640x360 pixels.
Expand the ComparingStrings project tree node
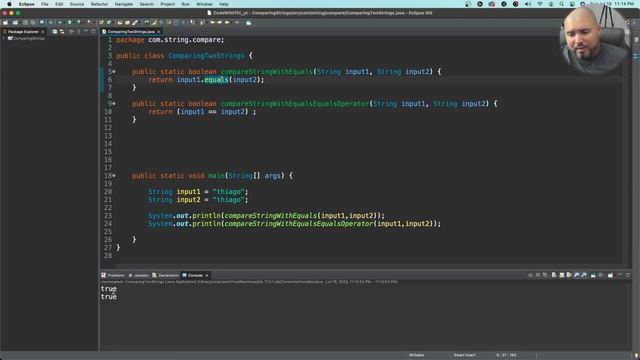point(4,38)
